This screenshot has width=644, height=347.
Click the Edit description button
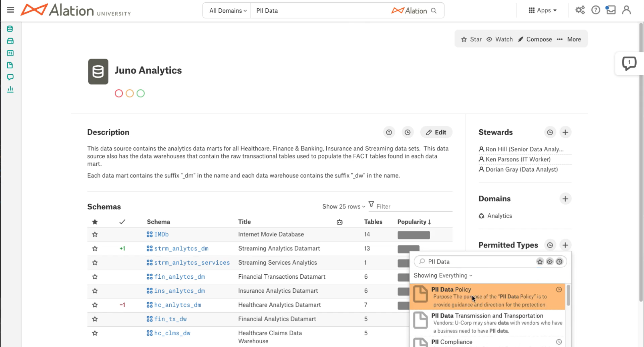436,132
